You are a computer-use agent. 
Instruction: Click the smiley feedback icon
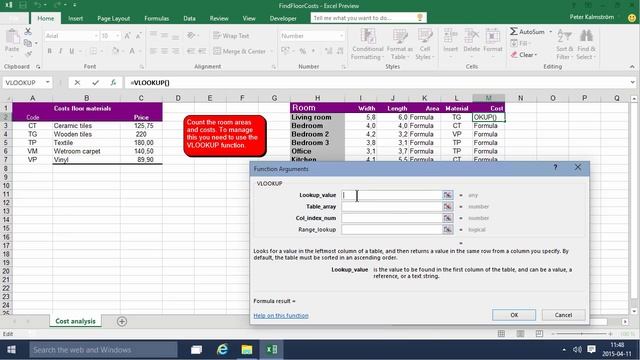click(632, 18)
